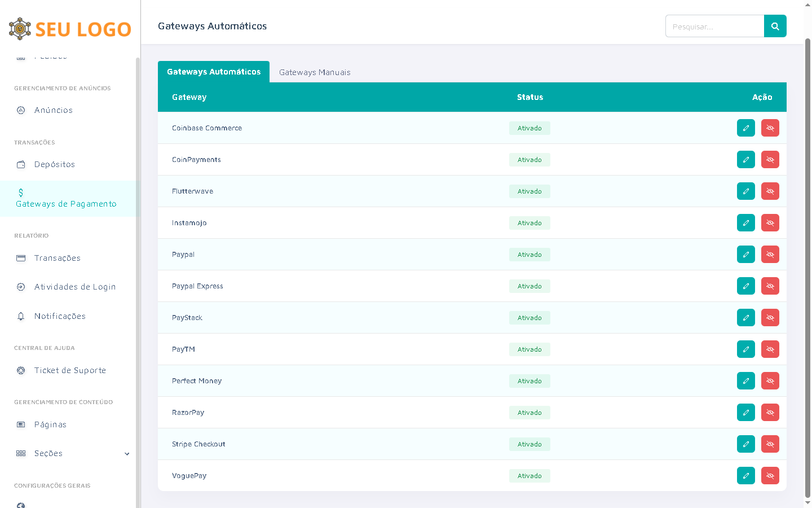This screenshot has height=508, width=812.
Task: Select the Gateways Automáticos tab
Action: (214, 72)
